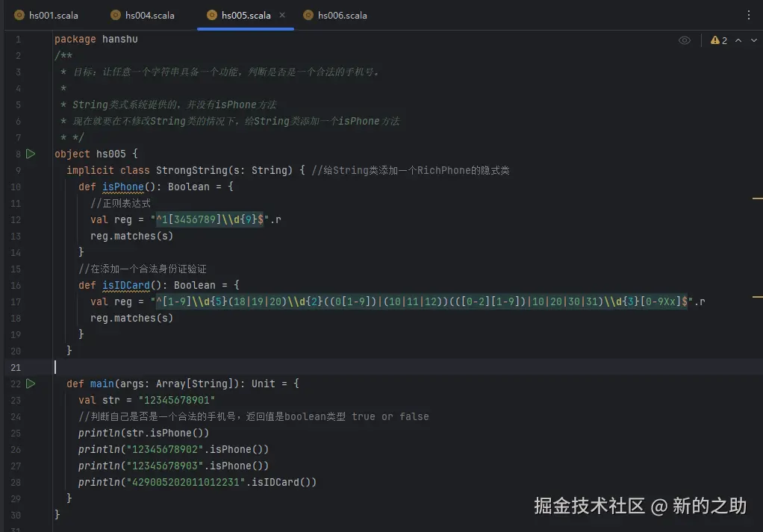Viewport: 763px width, 532px height.
Task: Switch to the hs004.scala tab
Action: pyautogui.click(x=149, y=14)
